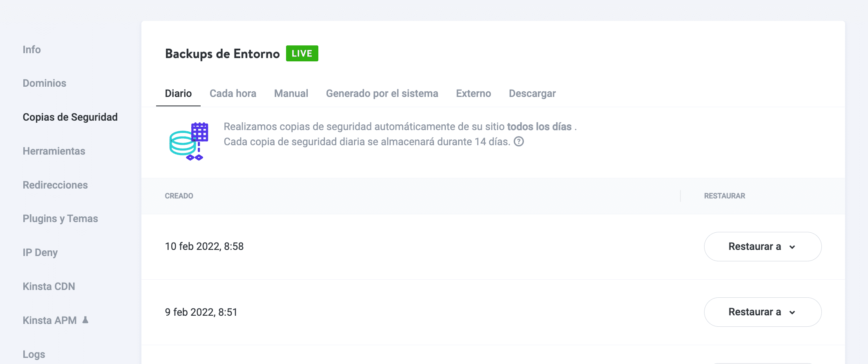
Task: Open the Descargar tab
Action: 532,94
